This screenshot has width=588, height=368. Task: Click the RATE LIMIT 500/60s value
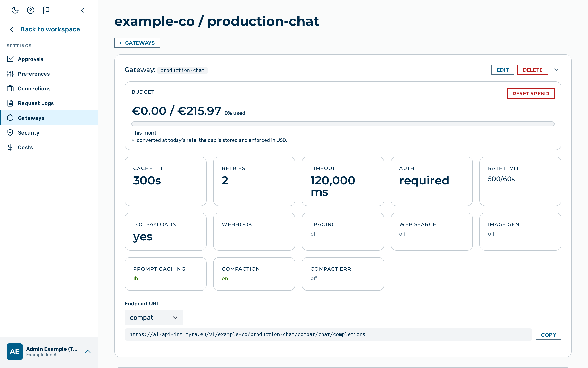pyautogui.click(x=501, y=179)
